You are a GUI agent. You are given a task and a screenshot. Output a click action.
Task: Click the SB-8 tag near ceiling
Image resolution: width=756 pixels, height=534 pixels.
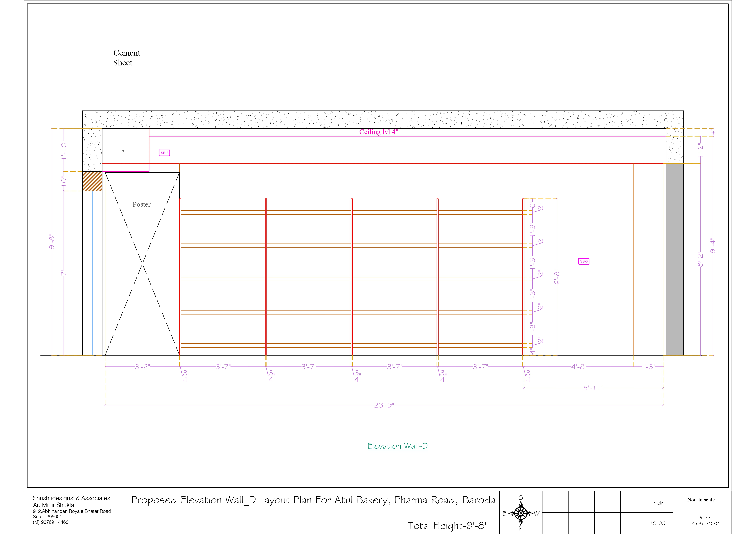(x=164, y=153)
